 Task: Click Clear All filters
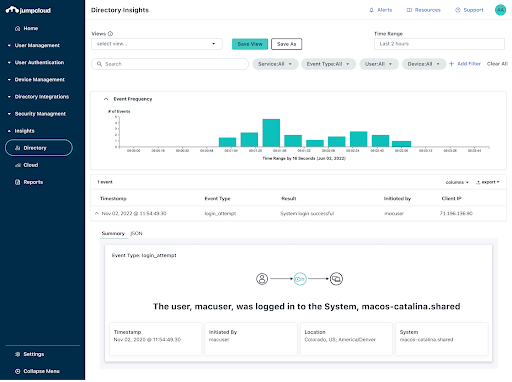(x=497, y=64)
